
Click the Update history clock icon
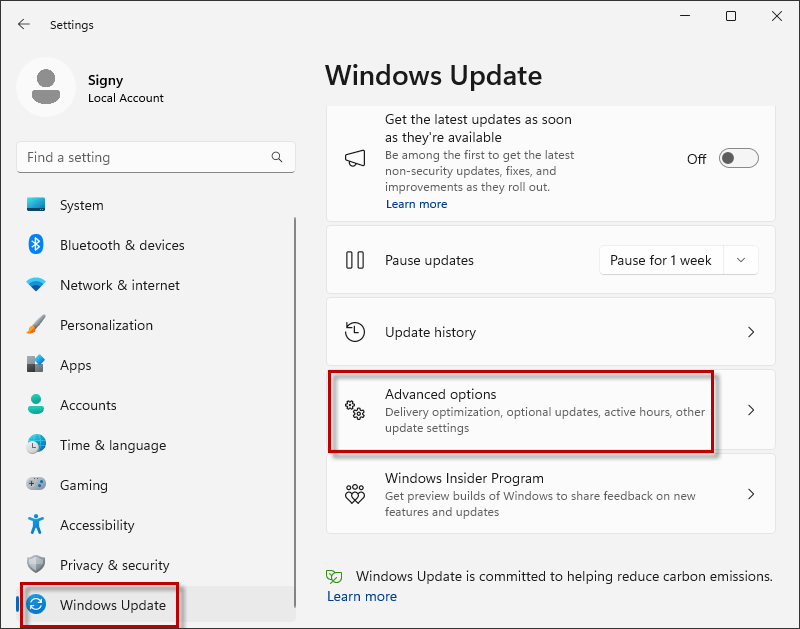355,332
